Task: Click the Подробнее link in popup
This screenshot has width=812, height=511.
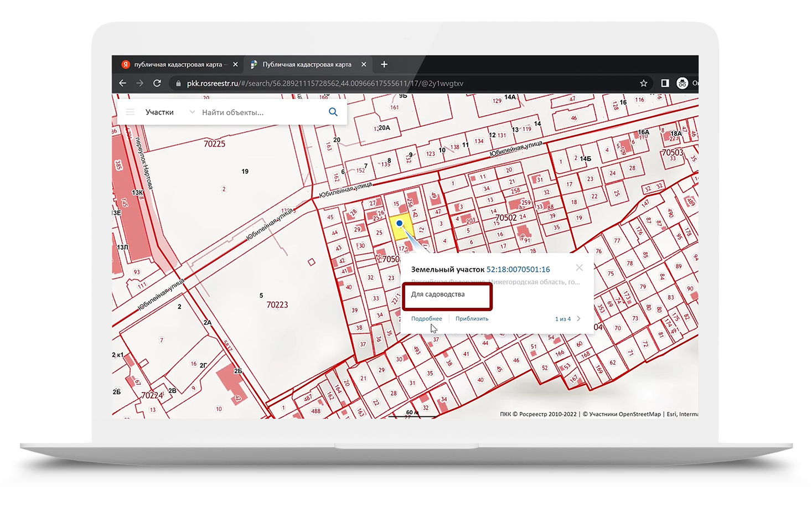Action: tap(427, 319)
